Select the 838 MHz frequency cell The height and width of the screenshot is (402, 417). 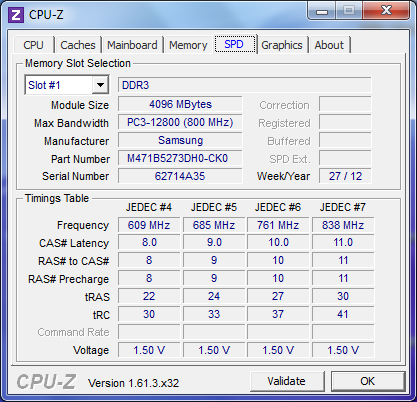pos(343,225)
